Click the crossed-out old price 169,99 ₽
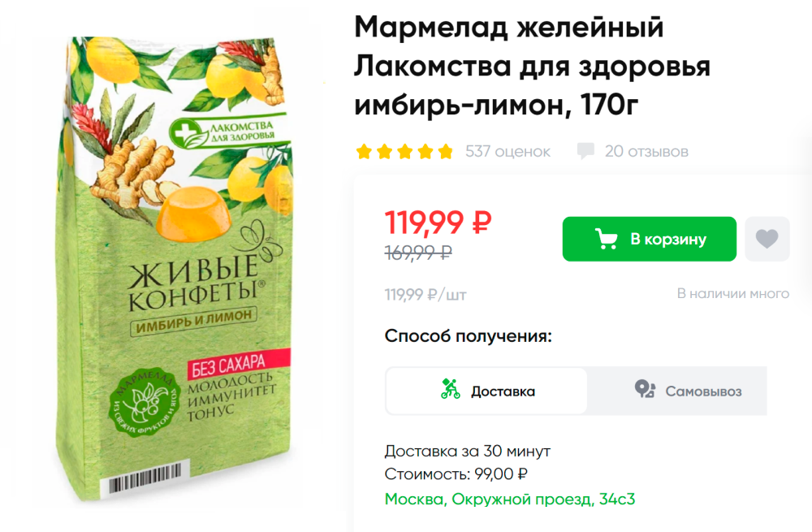The width and height of the screenshot is (812, 532). [418, 253]
